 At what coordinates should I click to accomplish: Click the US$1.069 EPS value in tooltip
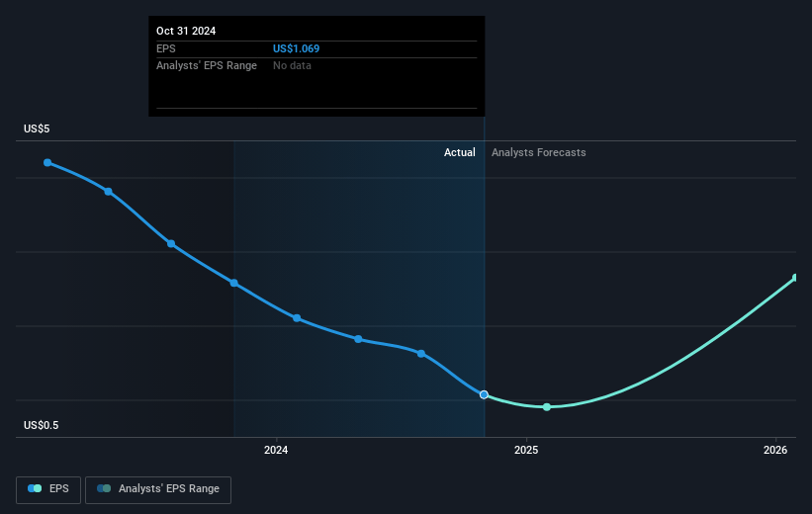[296, 48]
